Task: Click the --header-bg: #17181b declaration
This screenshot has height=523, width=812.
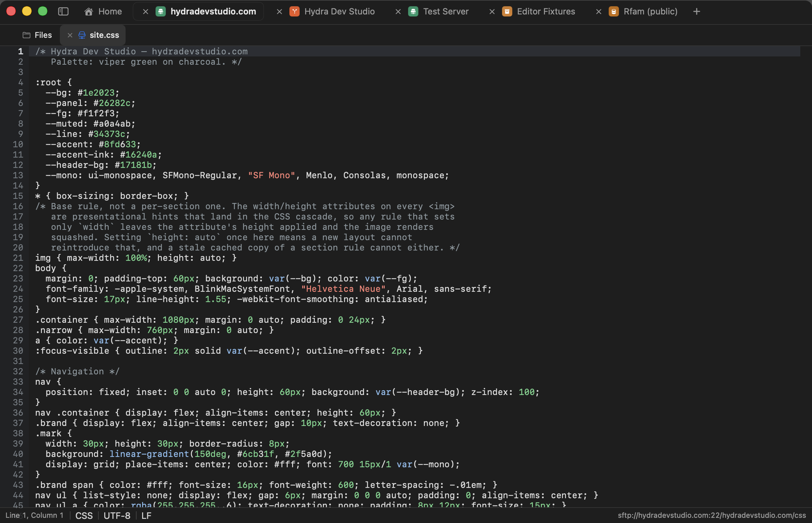Action: tap(101, 165)
